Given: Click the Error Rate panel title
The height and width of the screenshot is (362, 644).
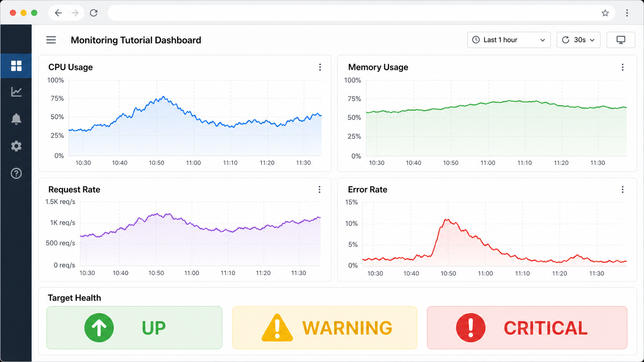Looking at the screenshot, I should (367, 190).
